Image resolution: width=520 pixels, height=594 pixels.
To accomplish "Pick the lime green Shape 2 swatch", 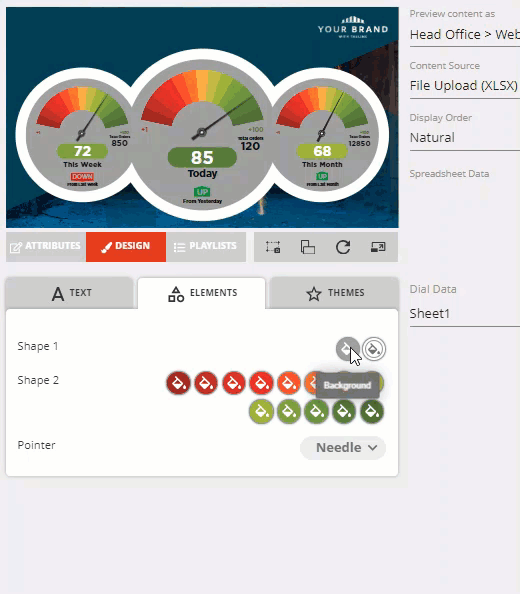I will coord(261,411).
